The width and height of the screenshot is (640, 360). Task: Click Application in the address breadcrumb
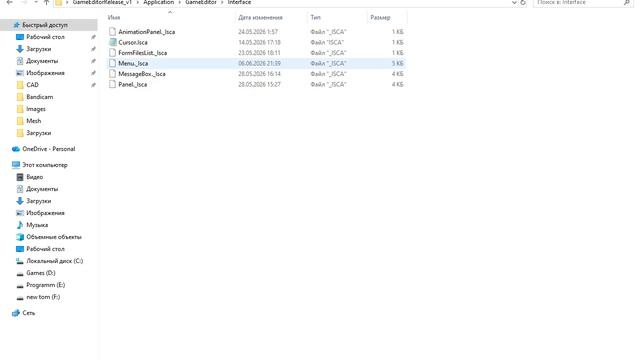point(158,2)
